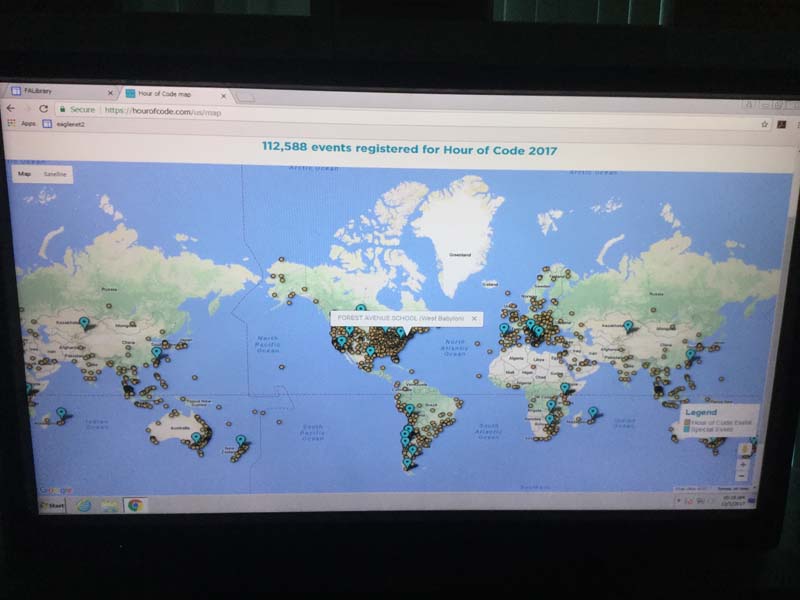
Task: Switch map view to Satellite mode
Action: (x=55, y=174)
